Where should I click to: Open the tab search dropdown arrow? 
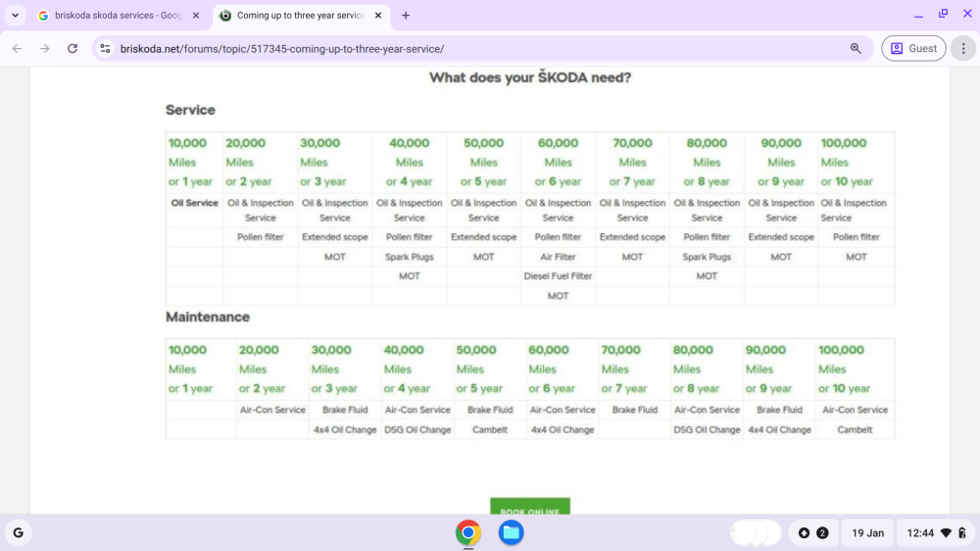click(x=15, y=16)
